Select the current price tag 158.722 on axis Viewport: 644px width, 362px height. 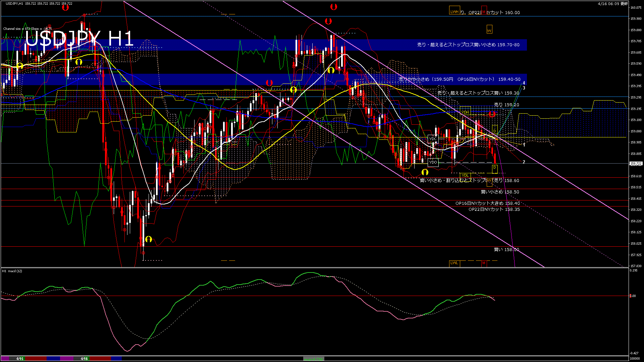[x=636, y=164]
